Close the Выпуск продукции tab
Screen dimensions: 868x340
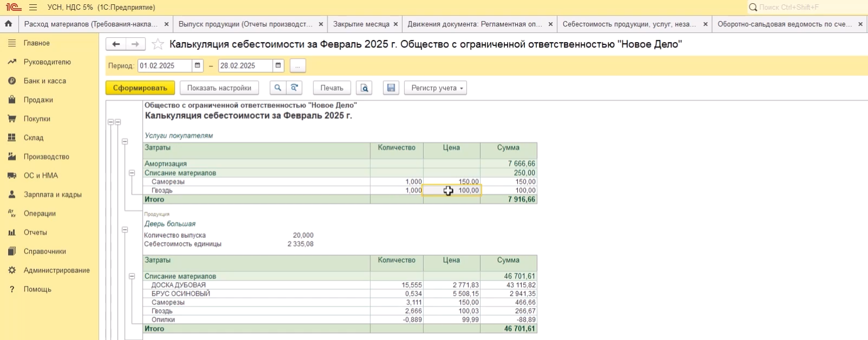(321, 24)
